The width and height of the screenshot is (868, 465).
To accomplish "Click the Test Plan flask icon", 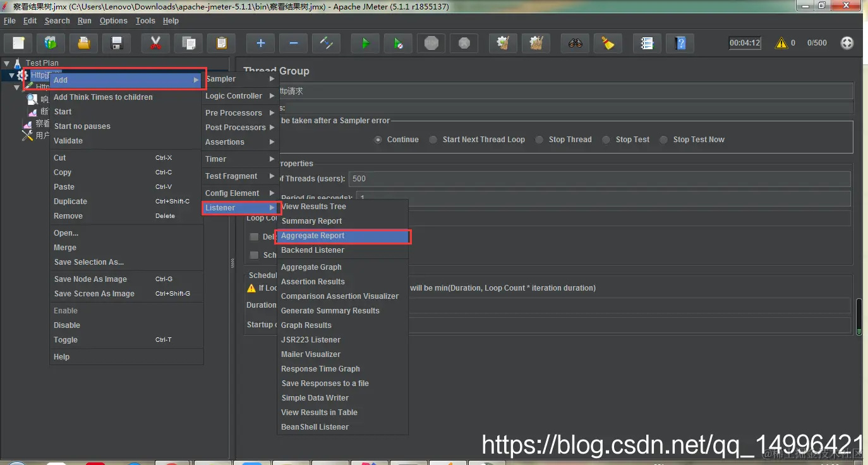I will (18, 63).
